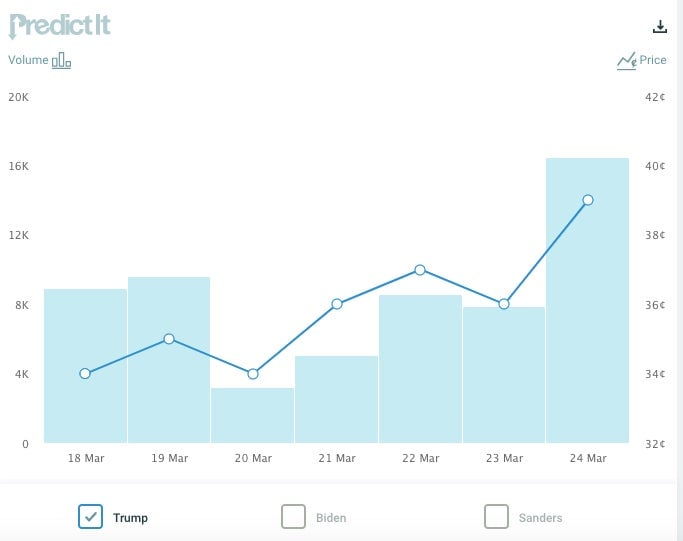Viewport: 683px width, 541px height.
Task: Click the Volume label
Action: pos(28,60)
